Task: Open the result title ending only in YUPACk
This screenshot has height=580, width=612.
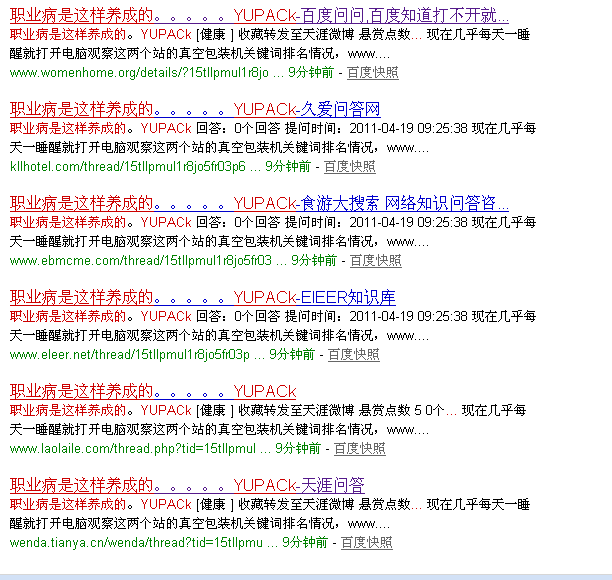Action: pyautogui.click(x=153, y=391)
